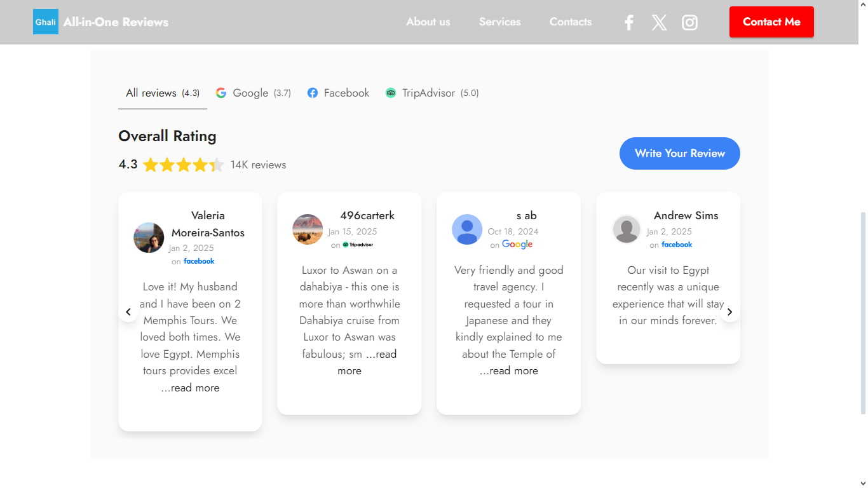The image size is (868, 488).
Task: Click the 14K reviews count
Action: [x=258, y=165]
